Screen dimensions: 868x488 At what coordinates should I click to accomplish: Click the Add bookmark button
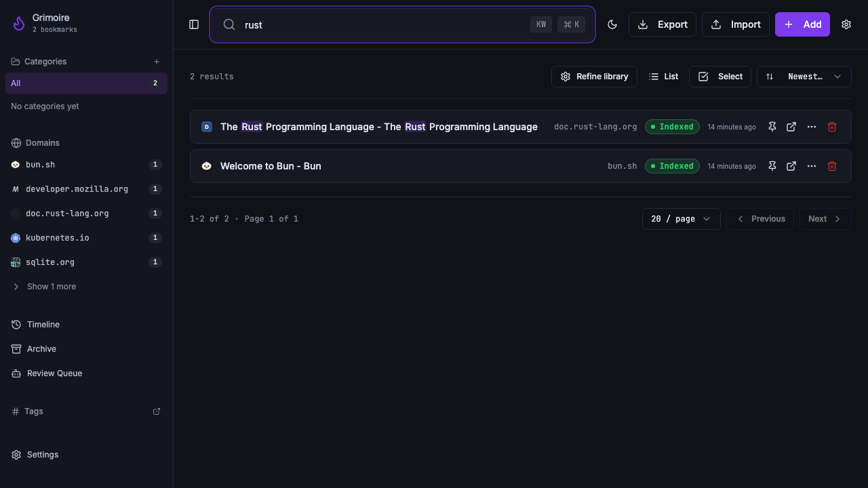(802, 24)
